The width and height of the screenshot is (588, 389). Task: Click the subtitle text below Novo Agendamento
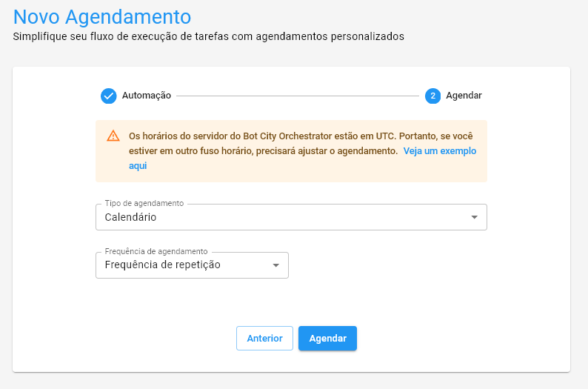coord(209,36)
